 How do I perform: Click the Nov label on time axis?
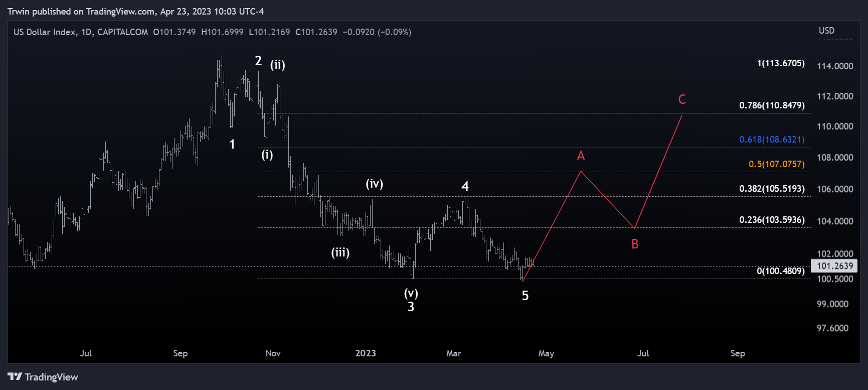(273, 353)
